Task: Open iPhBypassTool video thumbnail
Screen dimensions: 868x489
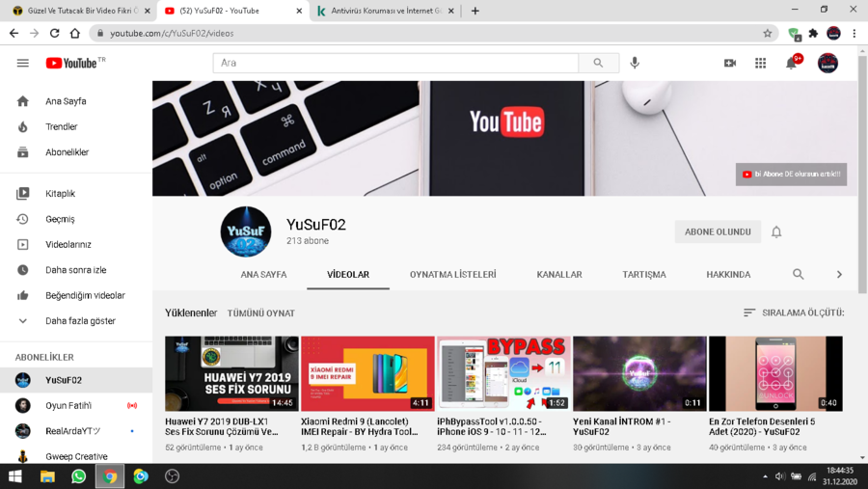Action: click(503, 374)
